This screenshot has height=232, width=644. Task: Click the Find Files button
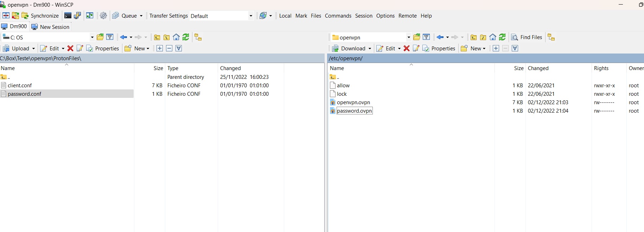pos(527,37)
